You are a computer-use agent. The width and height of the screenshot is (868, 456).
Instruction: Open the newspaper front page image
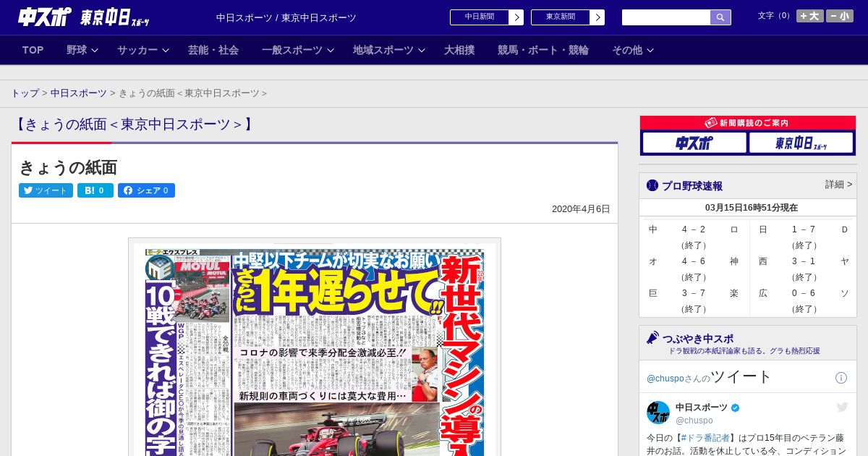(x=315, y=347)
